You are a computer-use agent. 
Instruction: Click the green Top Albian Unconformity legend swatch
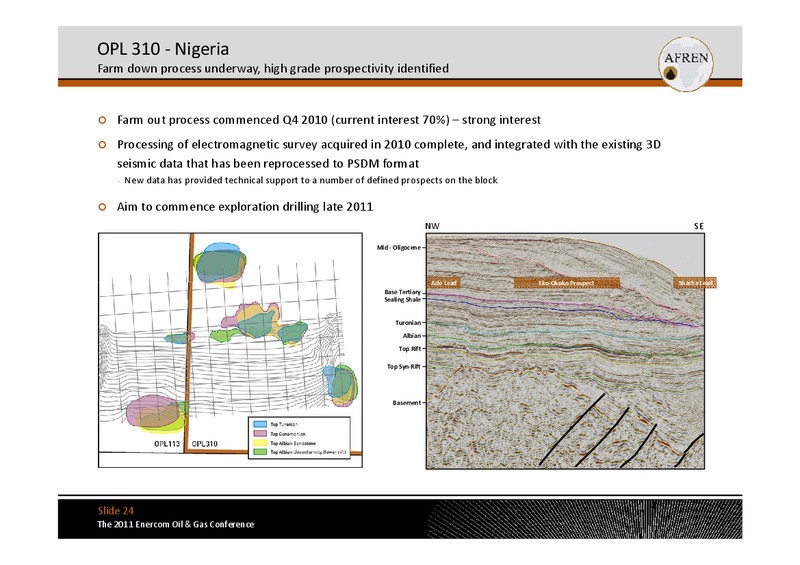tap(260, 452)
